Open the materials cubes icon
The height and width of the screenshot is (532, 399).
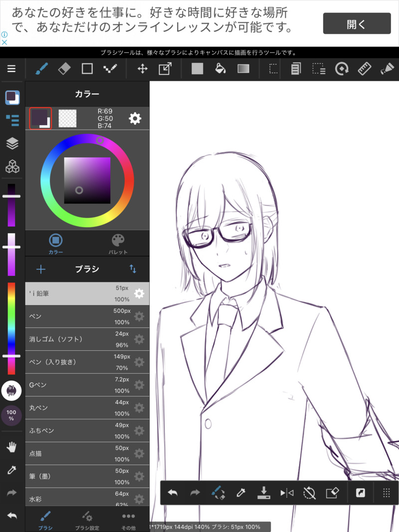12,166
